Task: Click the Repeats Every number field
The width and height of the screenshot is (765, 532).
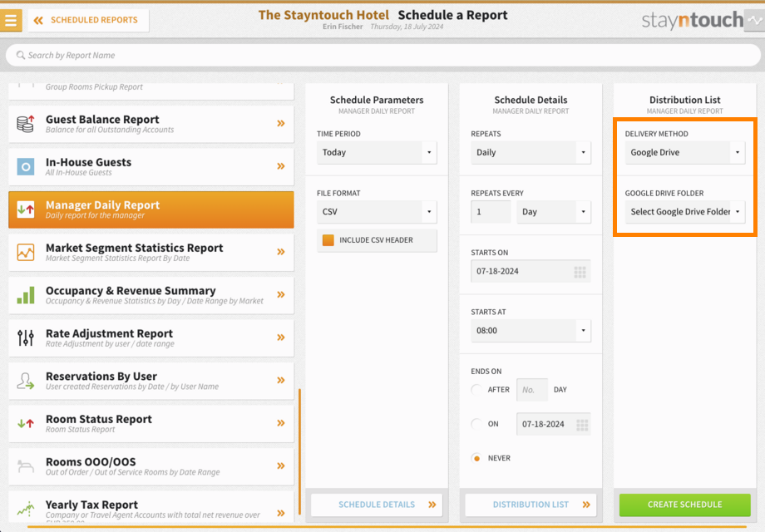Action: [x=491, y=212]
